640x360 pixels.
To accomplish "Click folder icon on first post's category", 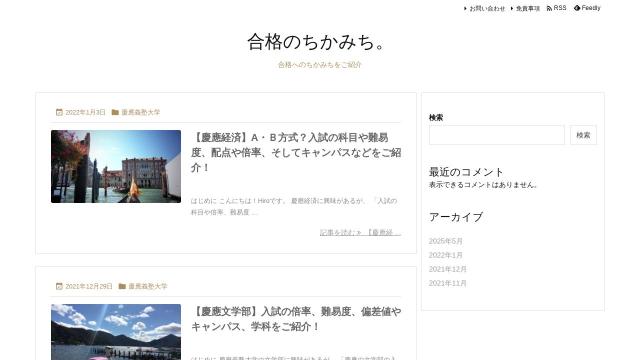I will [x=115, y=112].
